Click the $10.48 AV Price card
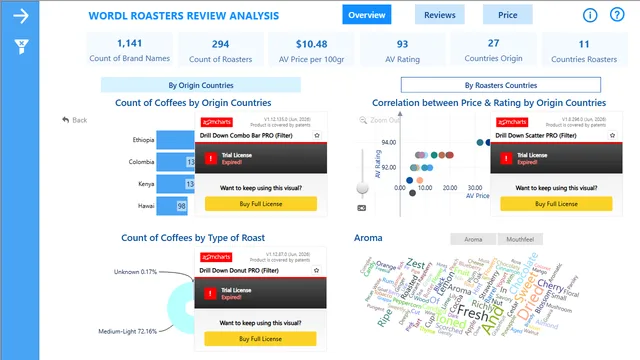This screenshot has width=640, height=360. pos(311,49)
